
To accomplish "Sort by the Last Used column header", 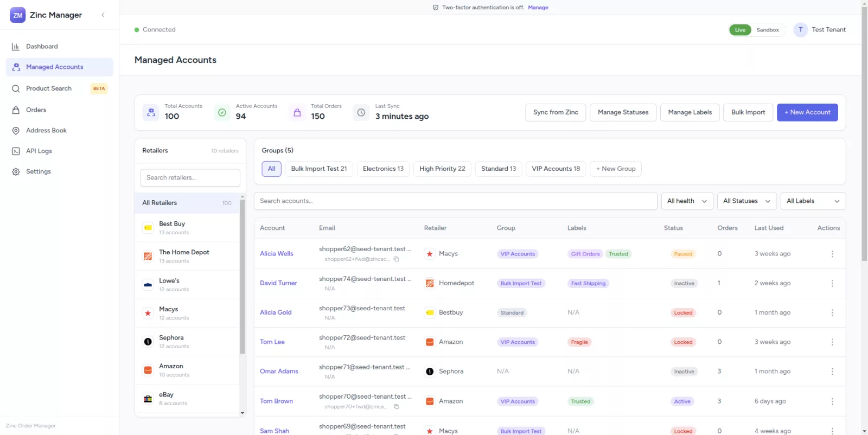I will tap(769, 228).
